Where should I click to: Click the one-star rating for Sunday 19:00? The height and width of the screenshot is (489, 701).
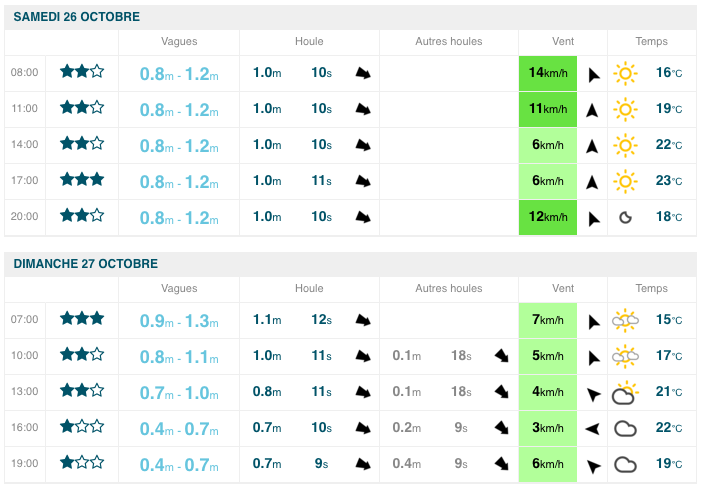(81, 463)
